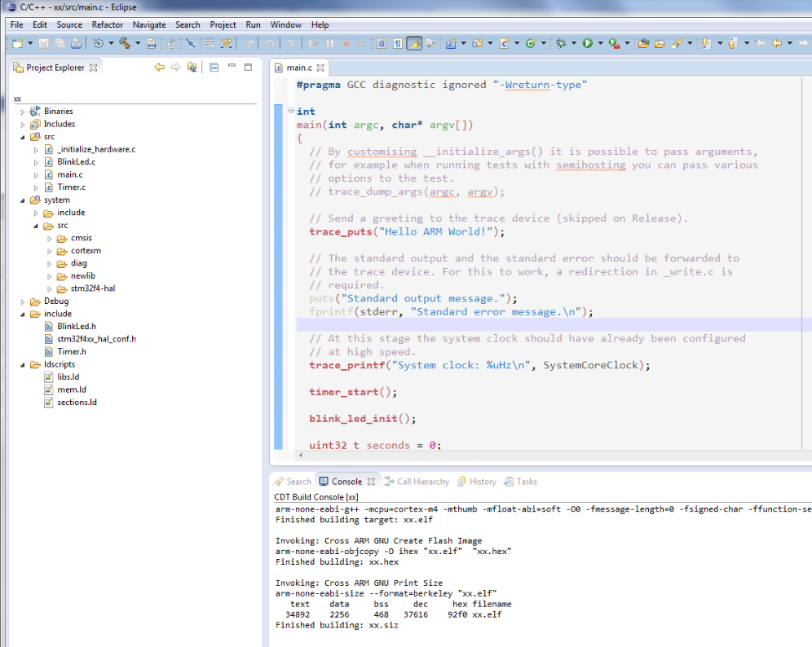
Task: Click the build configuration gear icon
Action: (x=99, y=43)
